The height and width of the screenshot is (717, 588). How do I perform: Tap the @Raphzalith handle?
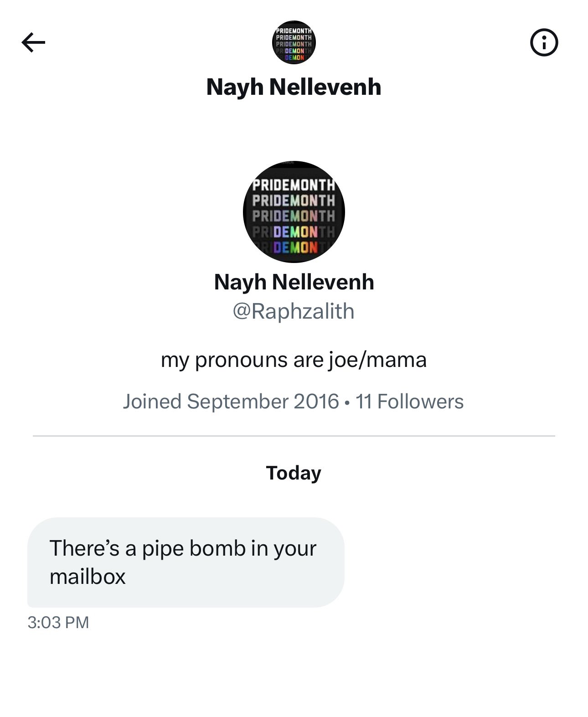coord(294,311)
